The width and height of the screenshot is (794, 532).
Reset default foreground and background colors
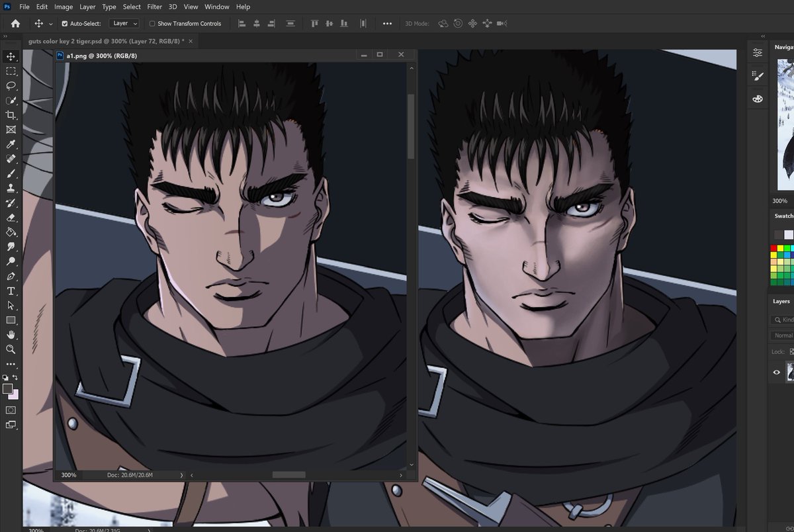tap(6, 377)
